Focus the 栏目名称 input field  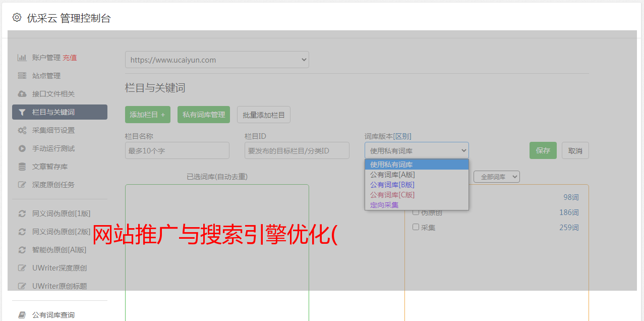tap(177, 150)
